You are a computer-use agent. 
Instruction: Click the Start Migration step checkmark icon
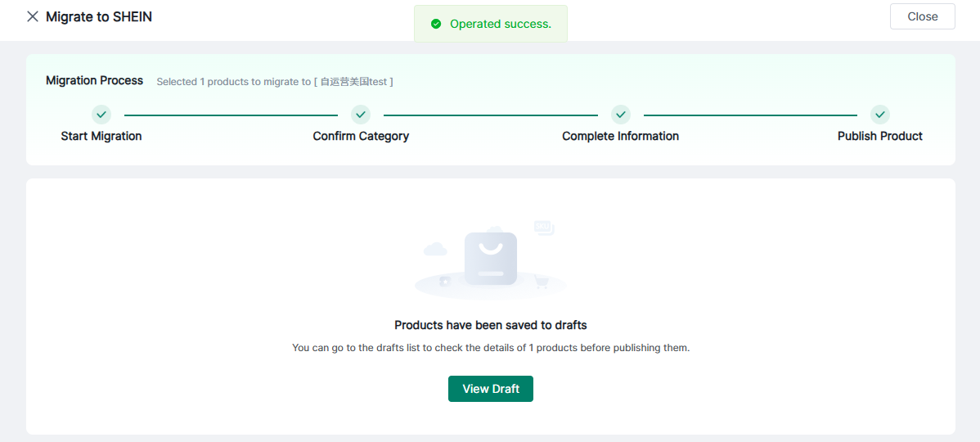click(x=101, y=115)
